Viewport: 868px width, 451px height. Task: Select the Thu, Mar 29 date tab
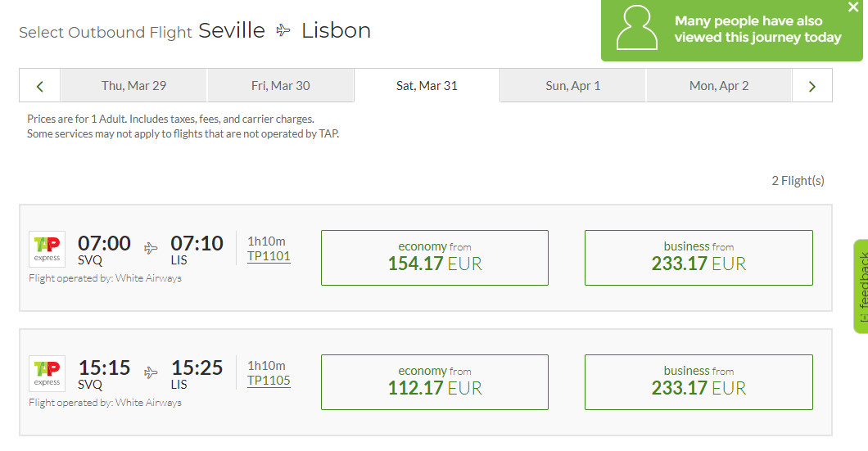tap(133, 86)
